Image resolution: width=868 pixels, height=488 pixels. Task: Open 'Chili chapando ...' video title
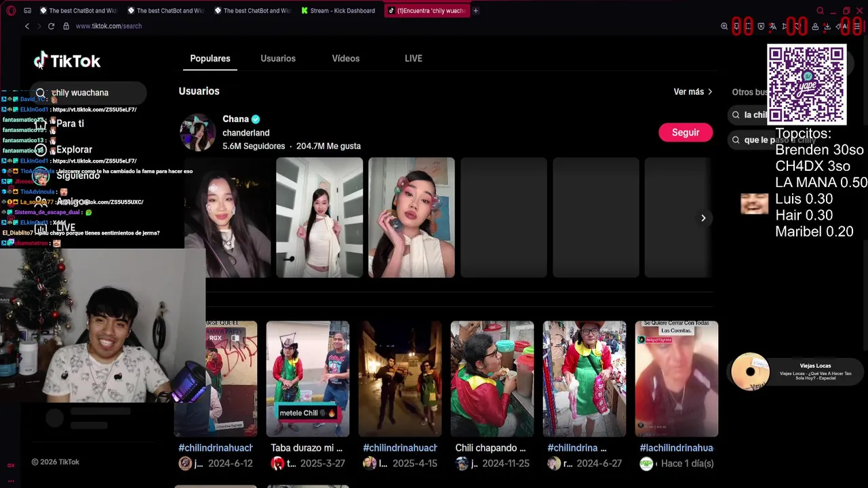[x=490, y=448]
